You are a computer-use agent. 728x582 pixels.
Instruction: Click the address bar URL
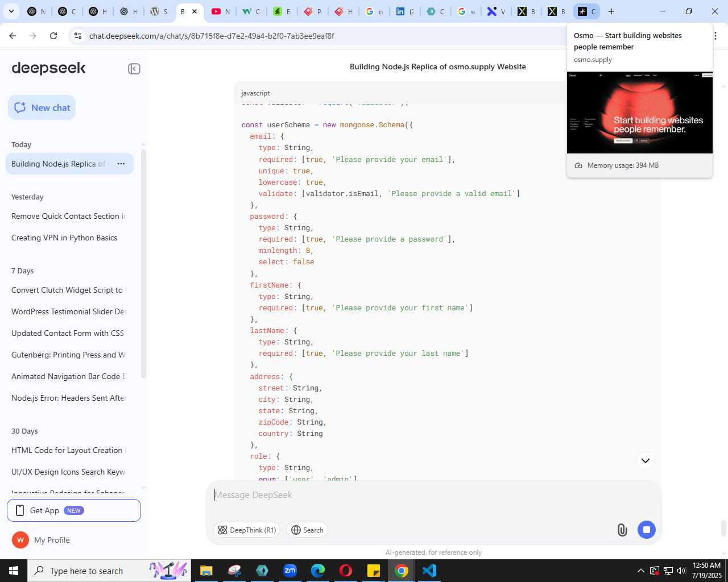pos(212,36)
